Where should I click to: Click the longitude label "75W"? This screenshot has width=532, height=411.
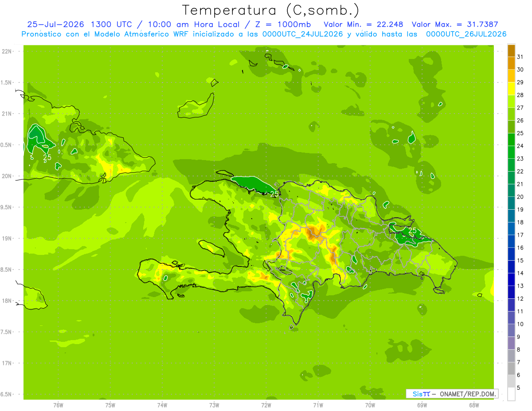(110, 405)
